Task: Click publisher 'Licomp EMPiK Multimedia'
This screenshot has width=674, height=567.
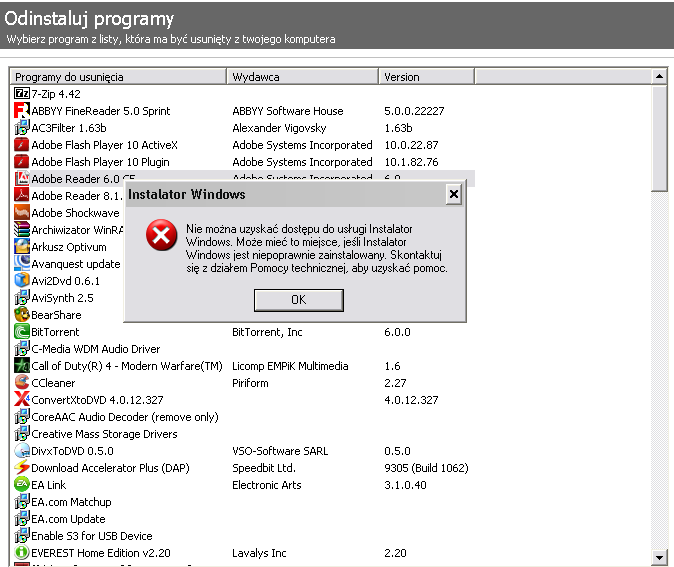Action: click(x=290, y=366)
